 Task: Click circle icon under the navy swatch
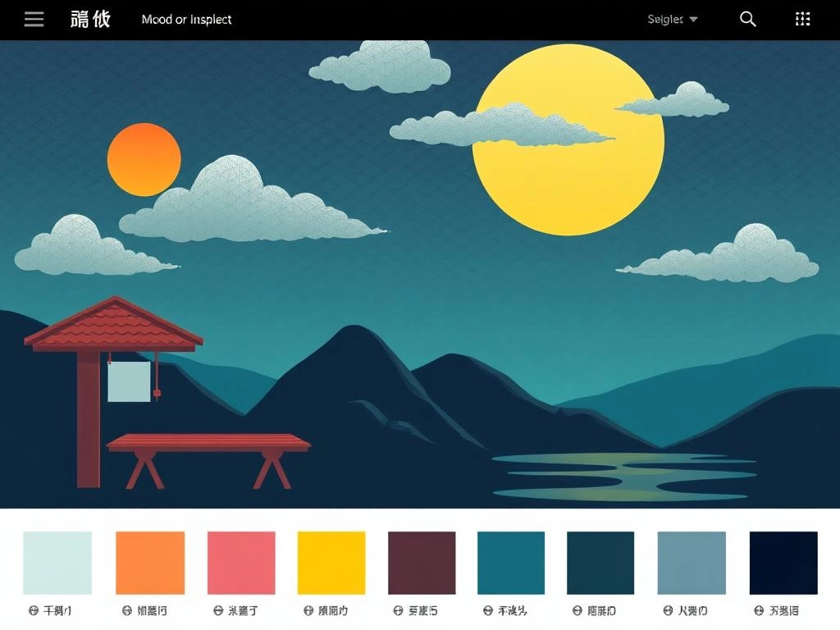tap(759, 610)
